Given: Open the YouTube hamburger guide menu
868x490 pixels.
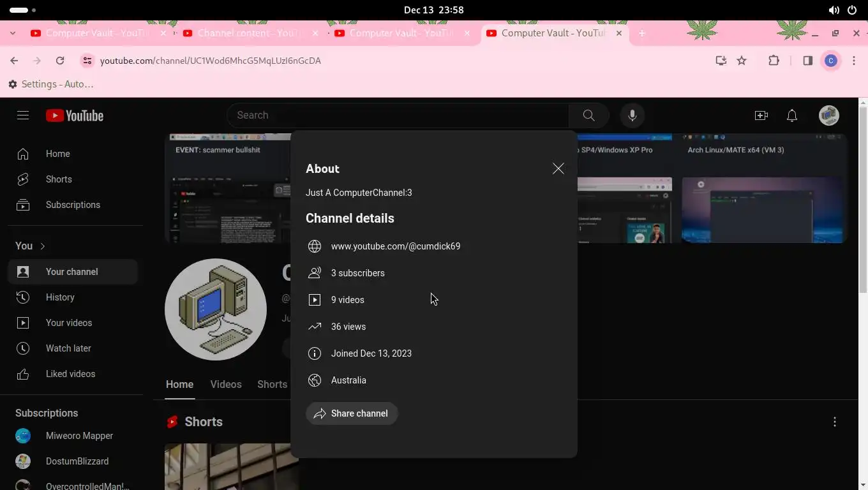Looking at the screenshot, I should click(23, 115).
